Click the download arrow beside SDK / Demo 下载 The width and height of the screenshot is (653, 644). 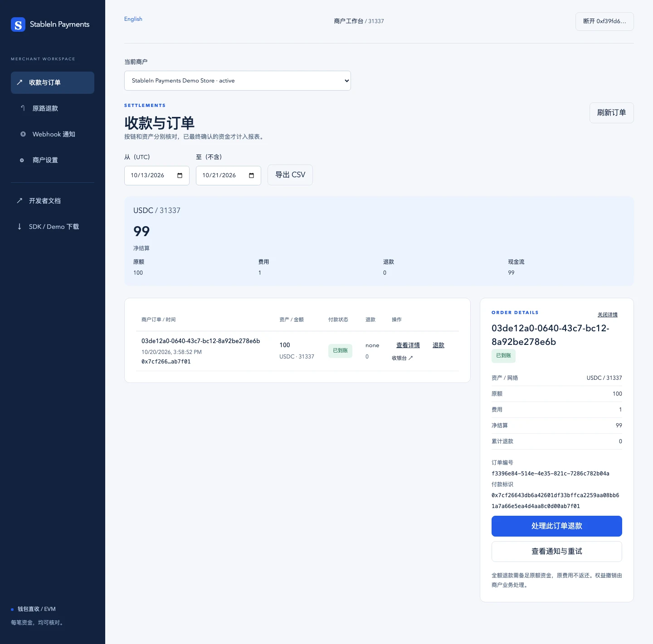click(19, 227)
